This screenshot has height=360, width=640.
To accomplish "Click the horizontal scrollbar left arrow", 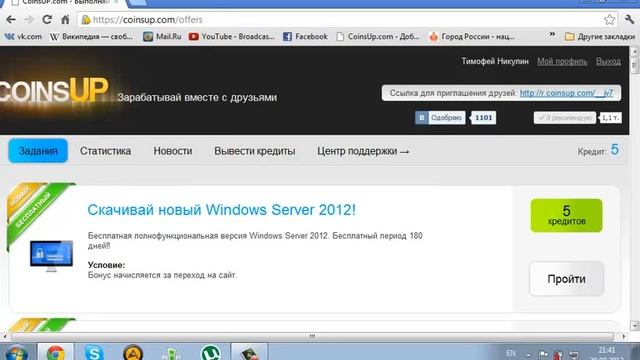I will 4,337.
